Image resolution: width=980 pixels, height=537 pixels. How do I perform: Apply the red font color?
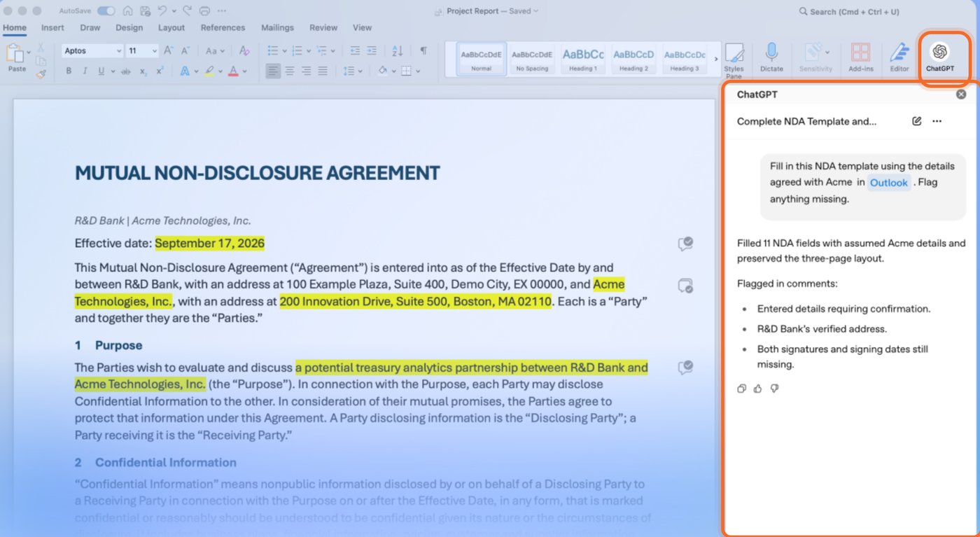233,71
